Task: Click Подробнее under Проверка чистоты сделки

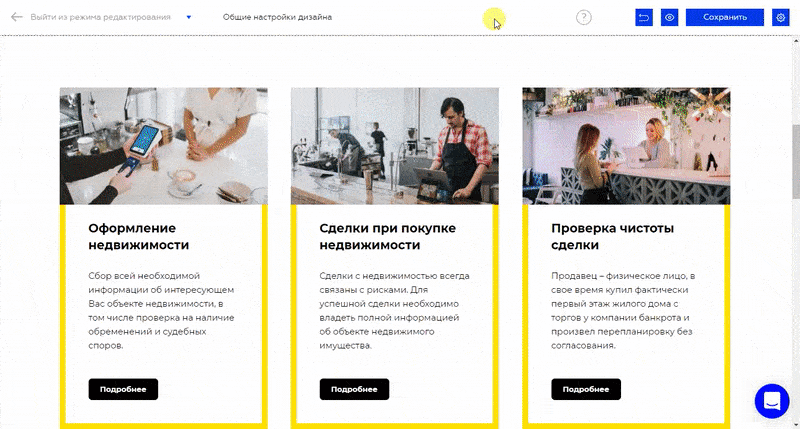Action: [x=586, y=389]
